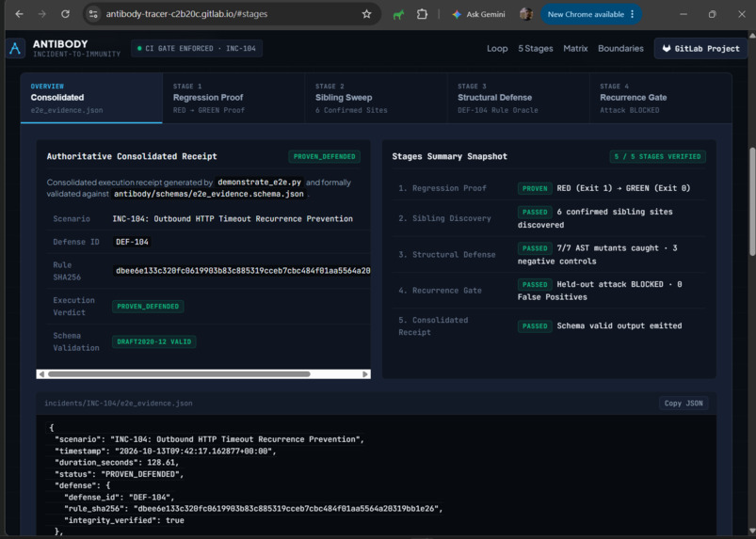
Task: Click the CI GATE ENFORCED INC-104 badge
Action: [197, 48]
